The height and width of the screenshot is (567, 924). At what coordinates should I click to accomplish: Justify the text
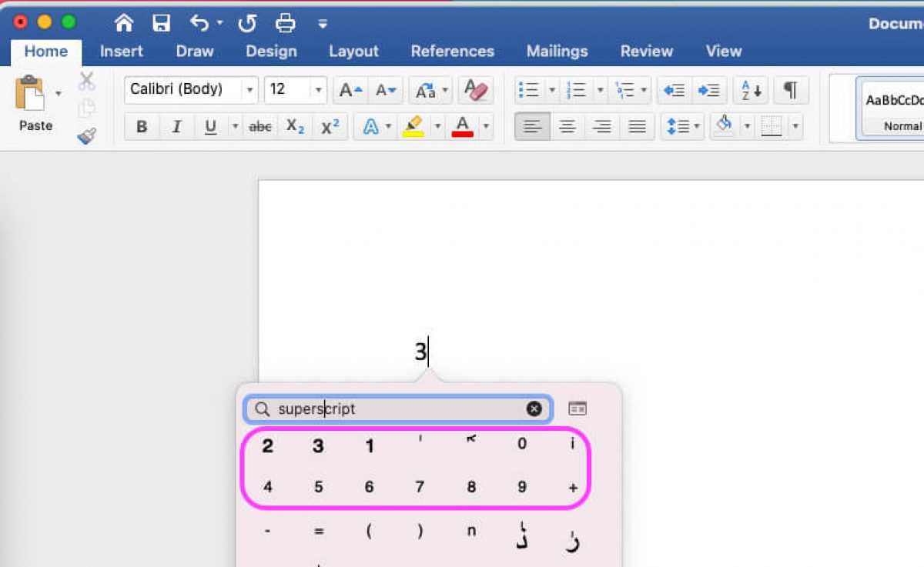coord(637,127)
